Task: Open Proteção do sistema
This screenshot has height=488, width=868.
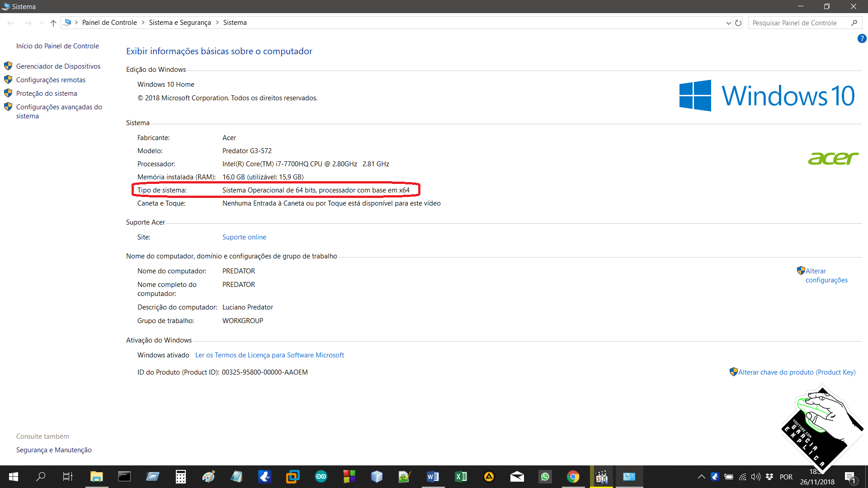Action: 47,93
